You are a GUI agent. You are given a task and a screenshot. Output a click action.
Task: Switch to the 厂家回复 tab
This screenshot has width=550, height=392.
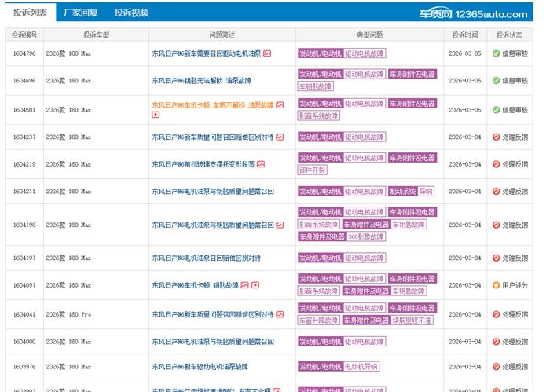(81, 13)
